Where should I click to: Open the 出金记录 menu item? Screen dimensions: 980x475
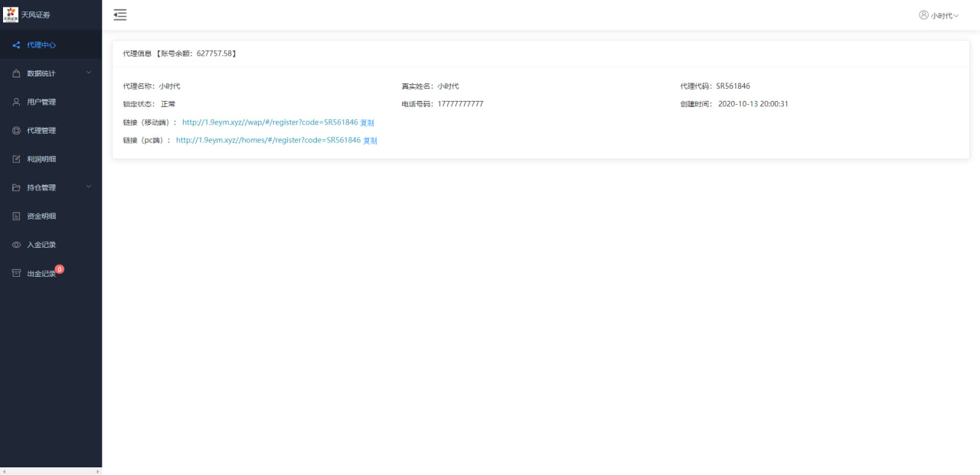click(x=51, y=273)
